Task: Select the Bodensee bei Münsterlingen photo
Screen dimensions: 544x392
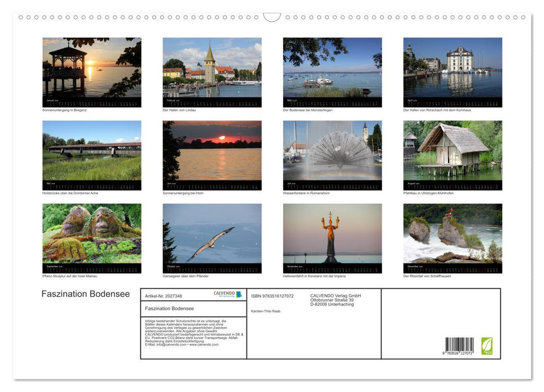Action: pyautogui.click(x=332, y=72)
